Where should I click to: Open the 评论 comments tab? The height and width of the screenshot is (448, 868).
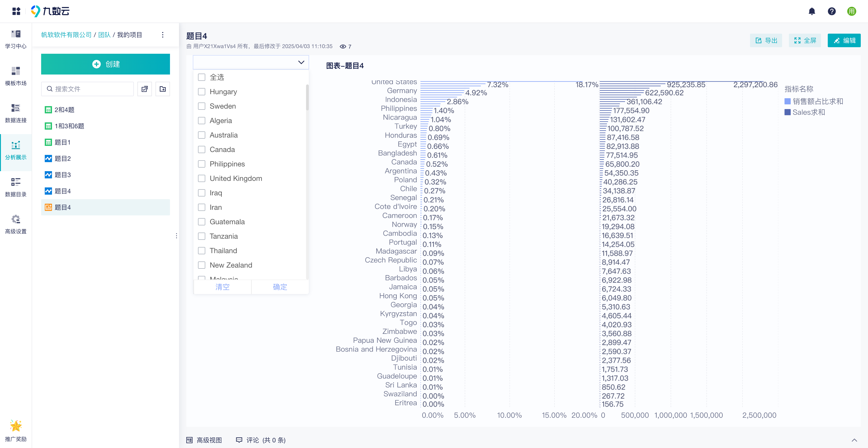260,440
